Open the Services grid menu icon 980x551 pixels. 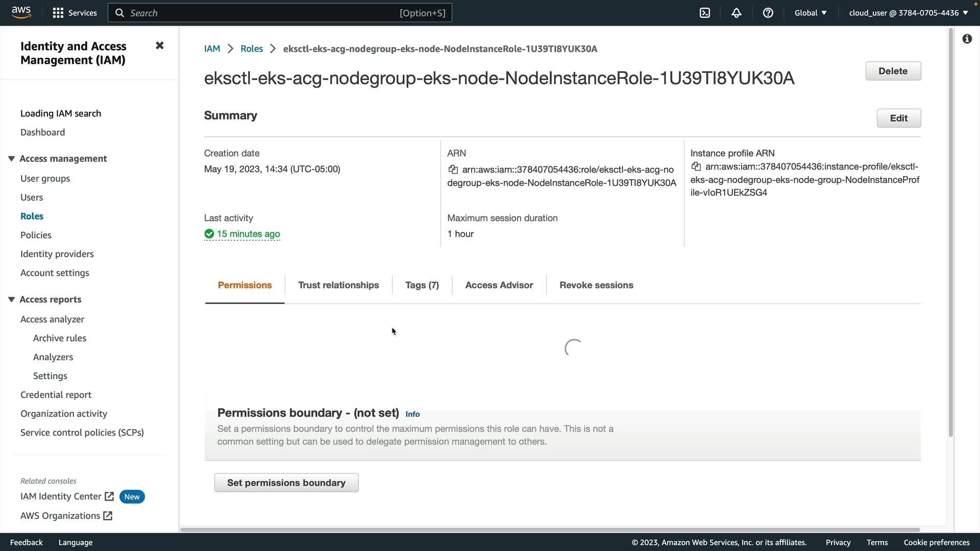58,13
